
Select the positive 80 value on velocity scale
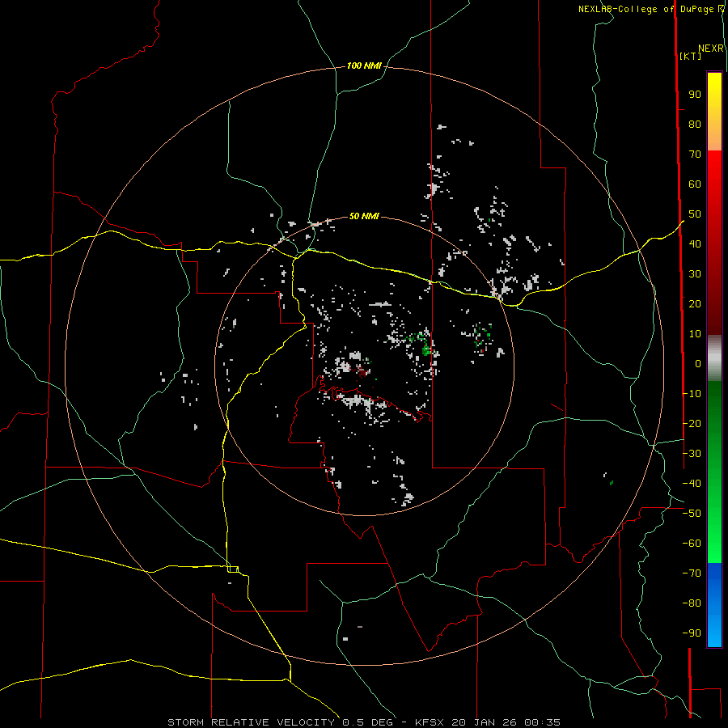(695, 125)
